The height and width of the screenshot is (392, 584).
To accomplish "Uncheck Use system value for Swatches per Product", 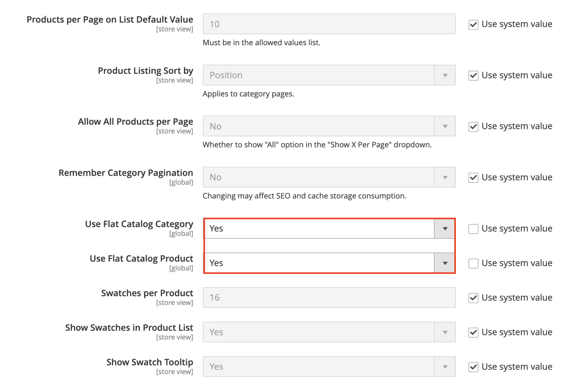I will click(x=473, y=298).
